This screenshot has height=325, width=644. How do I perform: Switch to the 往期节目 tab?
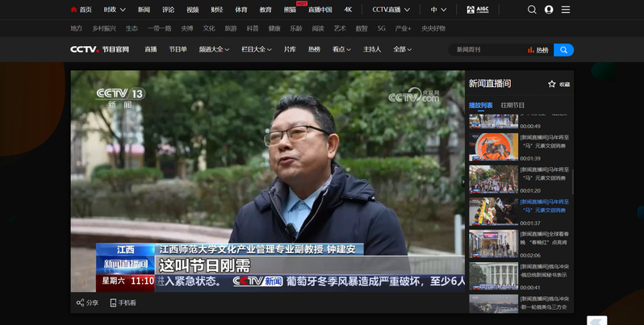(512, 106)
